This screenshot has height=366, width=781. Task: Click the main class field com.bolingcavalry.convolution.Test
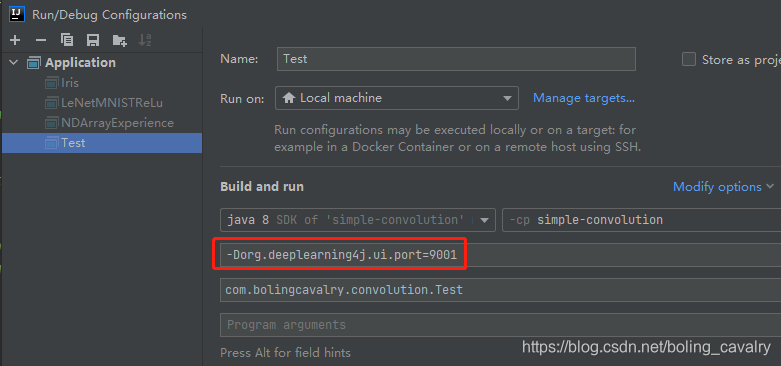501,290
